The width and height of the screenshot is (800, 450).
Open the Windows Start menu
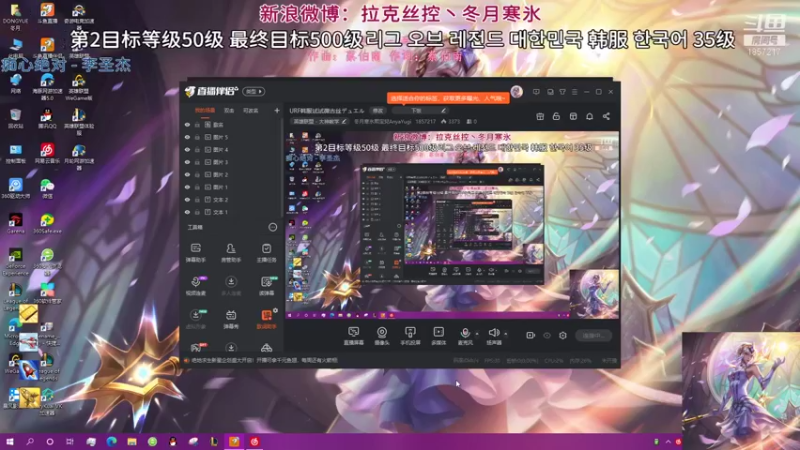pos(9,442)
